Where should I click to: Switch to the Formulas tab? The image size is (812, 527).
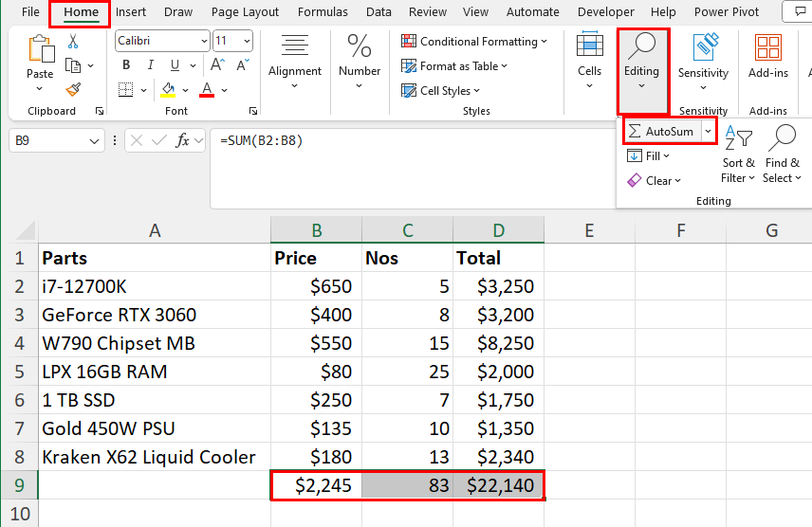[323, 12]
